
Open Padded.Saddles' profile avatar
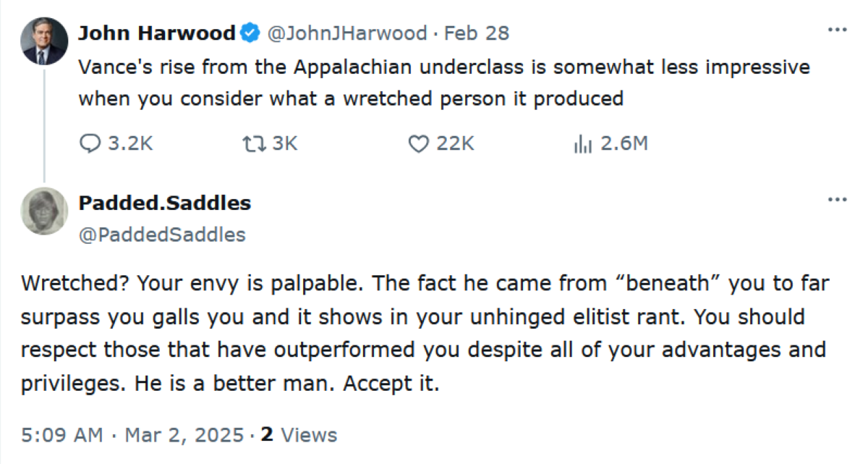(x=44, y=211)
